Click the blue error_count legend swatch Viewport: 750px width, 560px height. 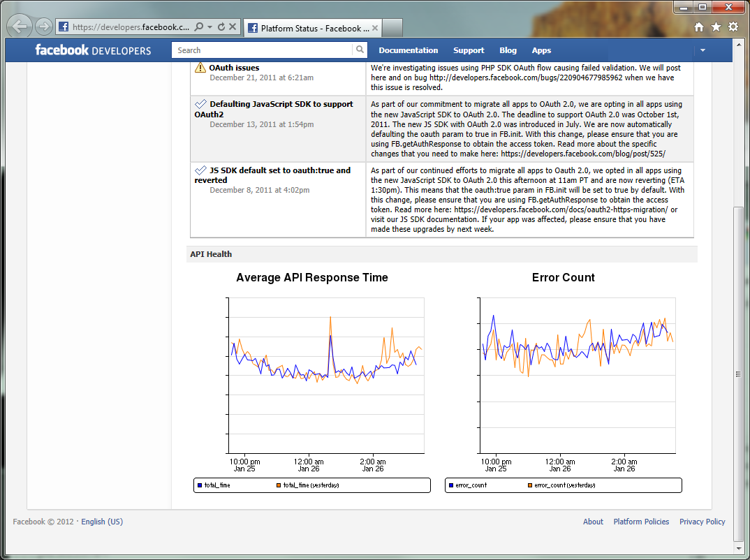(450, 485)
